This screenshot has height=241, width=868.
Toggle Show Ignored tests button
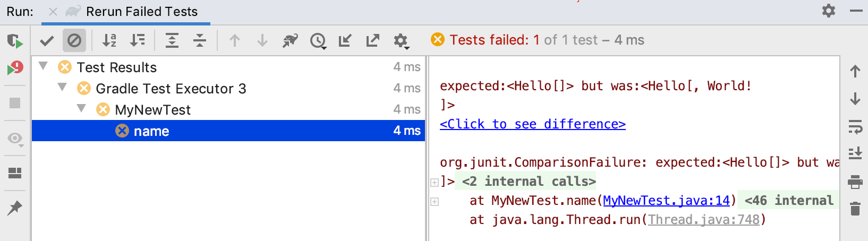coord(74,40)
